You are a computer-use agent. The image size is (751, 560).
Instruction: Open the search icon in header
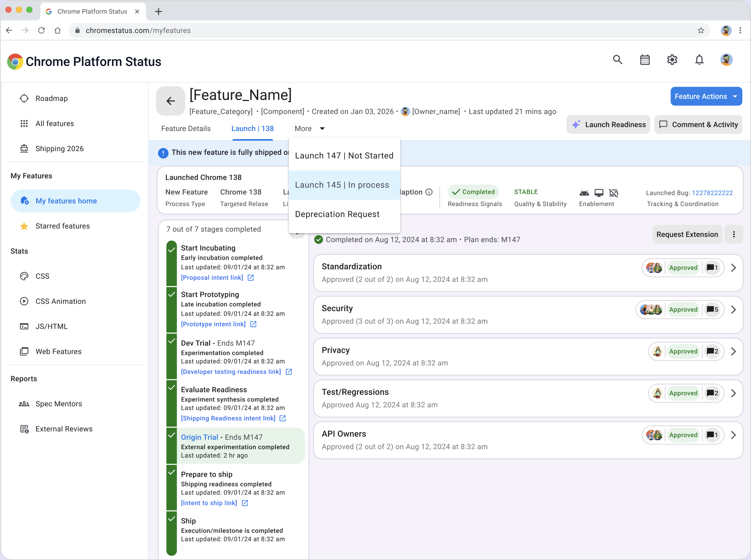click(x=617, y=60)
